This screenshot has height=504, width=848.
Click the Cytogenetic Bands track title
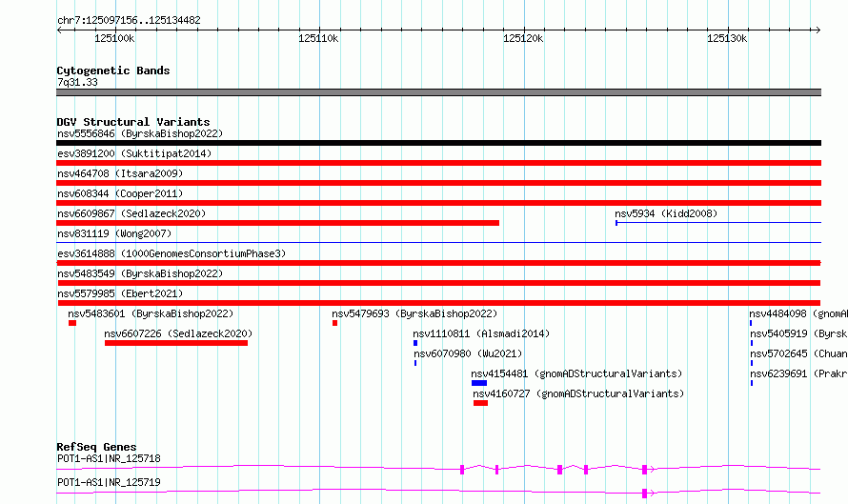[x=113, y=71]
